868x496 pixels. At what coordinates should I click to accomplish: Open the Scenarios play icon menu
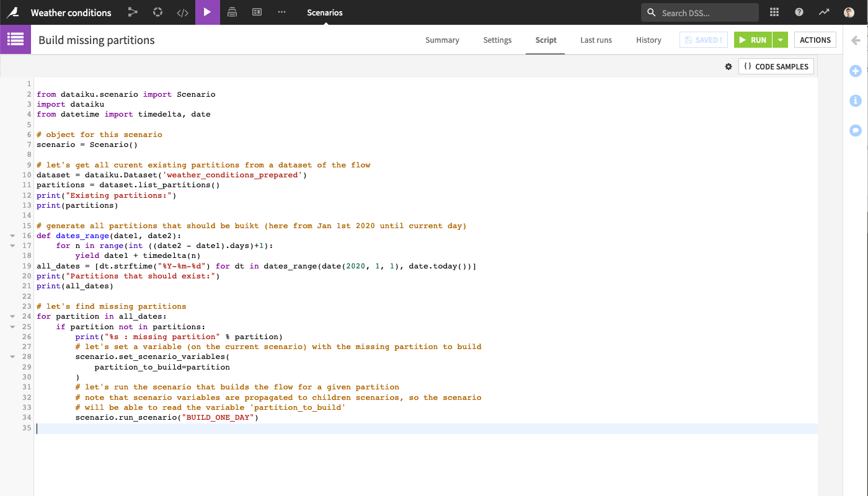(207, 12)
